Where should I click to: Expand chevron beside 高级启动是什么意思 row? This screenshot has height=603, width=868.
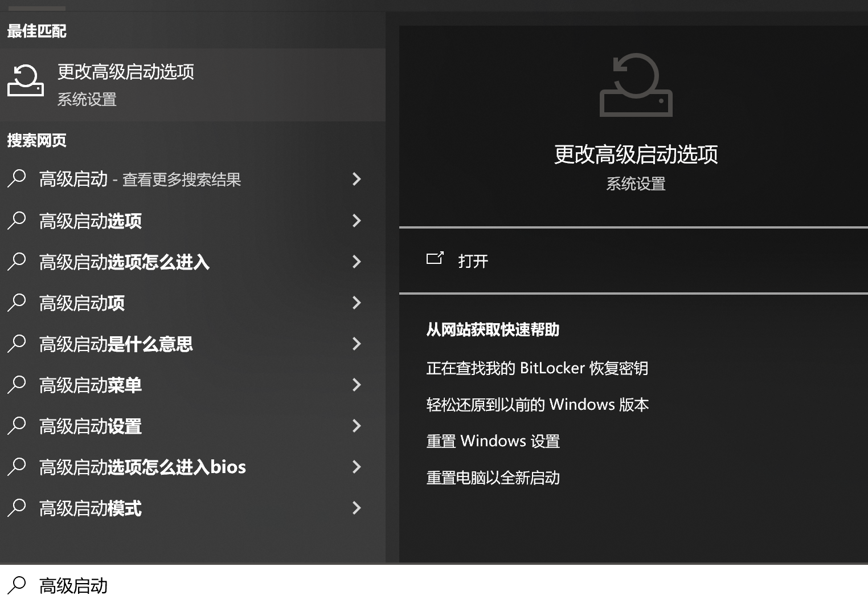click(x=357, y=344)
